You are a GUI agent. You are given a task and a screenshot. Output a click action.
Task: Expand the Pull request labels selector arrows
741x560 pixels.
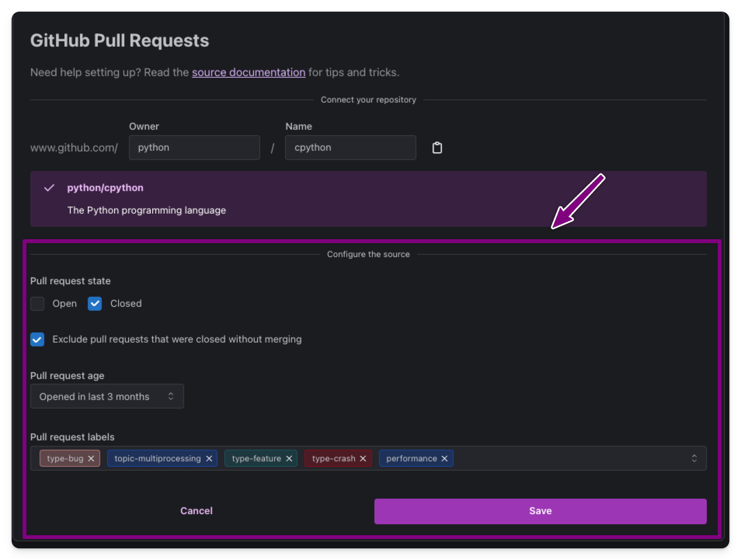tap(694, 458)
